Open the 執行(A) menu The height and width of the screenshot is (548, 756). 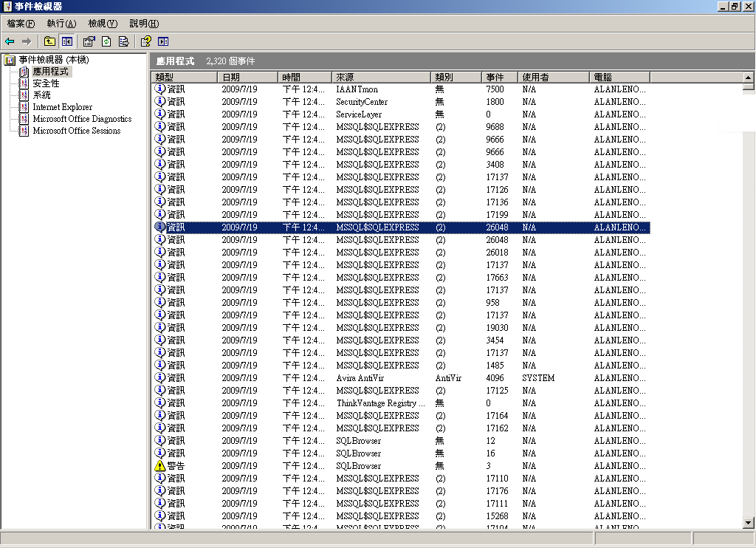tap(61, 24)
